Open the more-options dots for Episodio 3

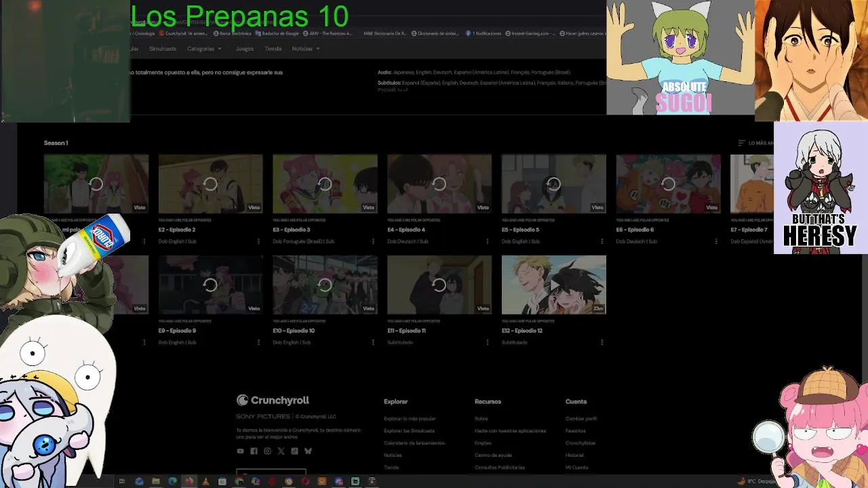click(x=373, y=241)
